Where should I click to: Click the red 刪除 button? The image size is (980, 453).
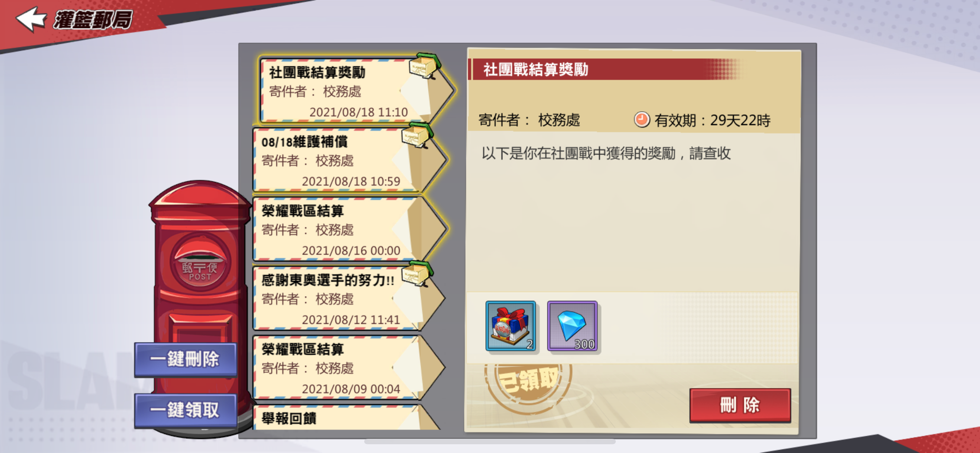point(740,405)
